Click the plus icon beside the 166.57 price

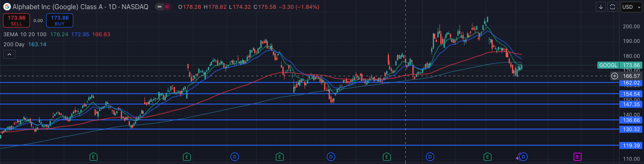tap(614, 76)
